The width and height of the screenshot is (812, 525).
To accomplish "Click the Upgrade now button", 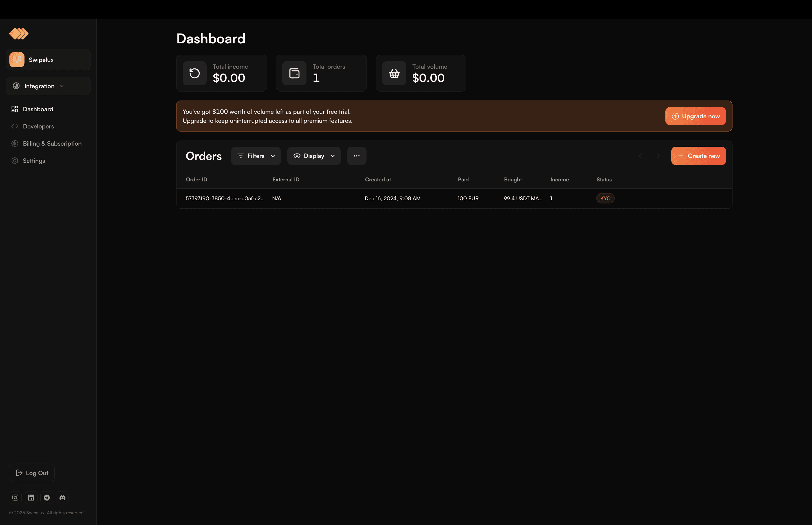I will coord(695,116).
